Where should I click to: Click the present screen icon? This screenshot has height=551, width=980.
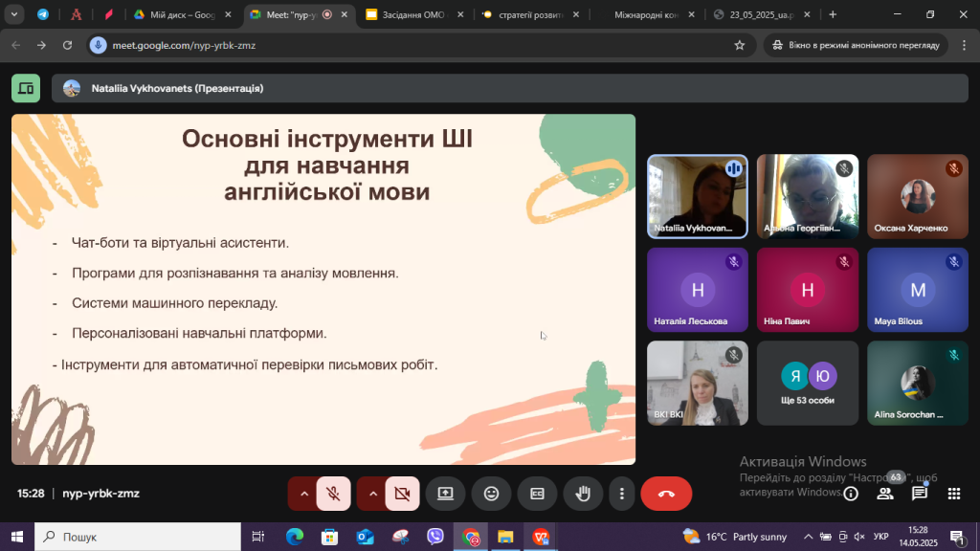(445, 494)
